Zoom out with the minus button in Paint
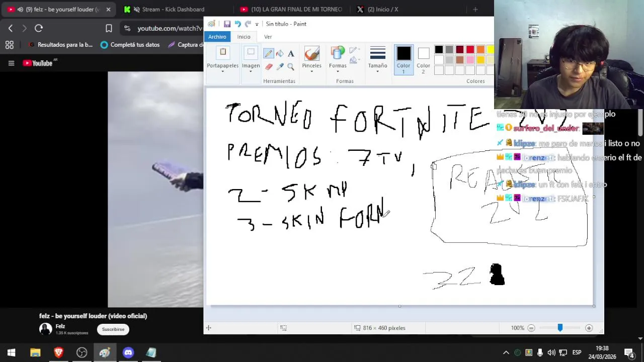This screenshot has width=644, height=362. click(x=531, y=328)
